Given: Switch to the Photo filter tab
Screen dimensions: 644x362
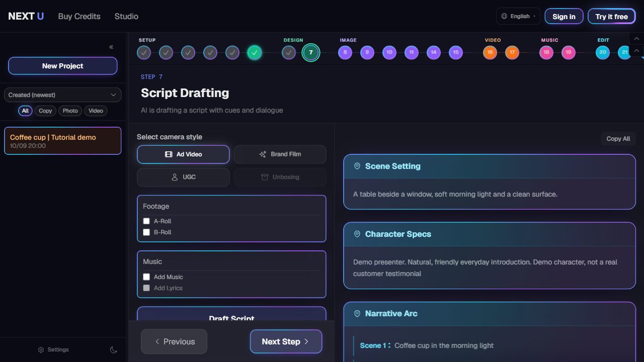Looking at the screenshot, I should point(70,111).
